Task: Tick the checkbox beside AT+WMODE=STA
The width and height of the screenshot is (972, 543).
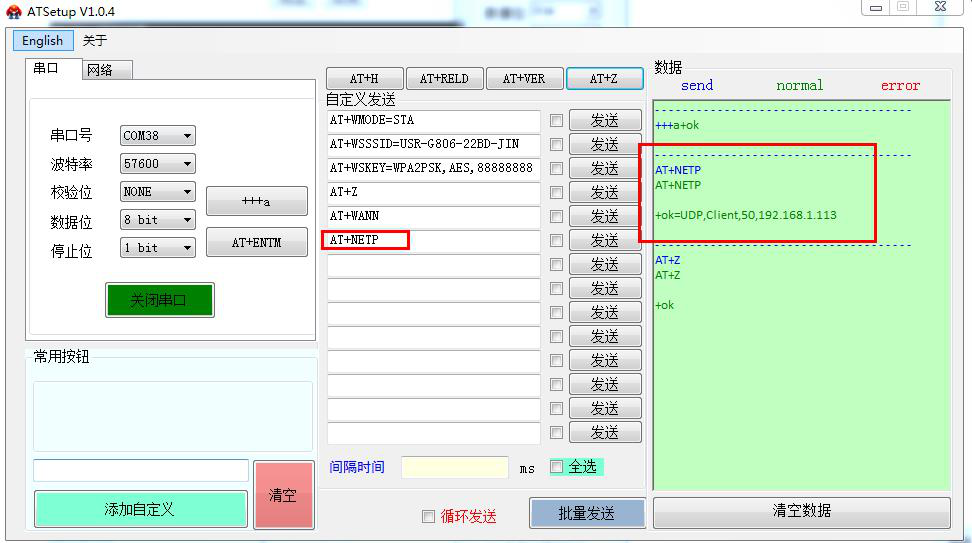Action: click(x=557, y=120)
